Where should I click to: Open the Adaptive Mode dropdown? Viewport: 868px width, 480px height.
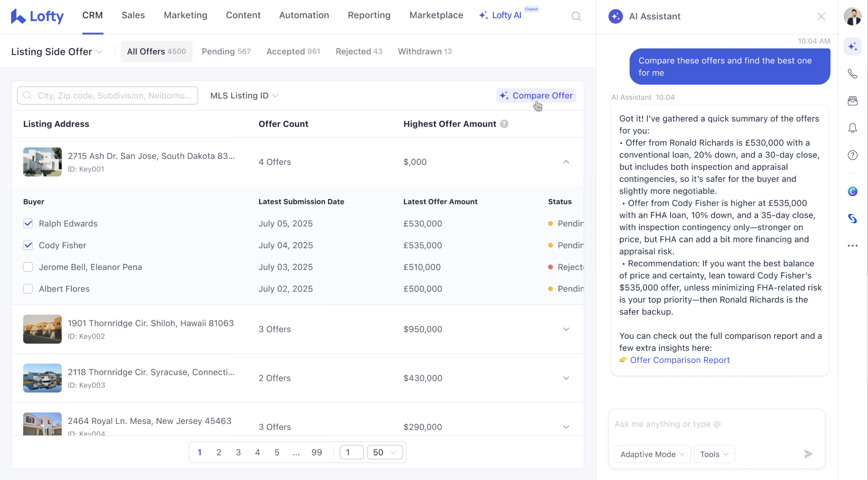click(652, 454)
